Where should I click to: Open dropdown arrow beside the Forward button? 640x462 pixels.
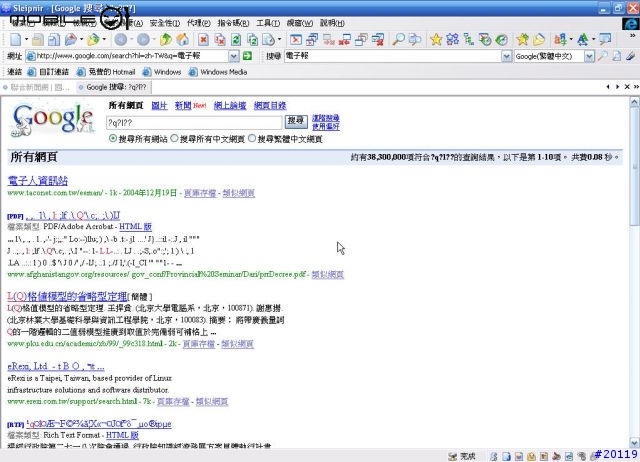[154, 40]
